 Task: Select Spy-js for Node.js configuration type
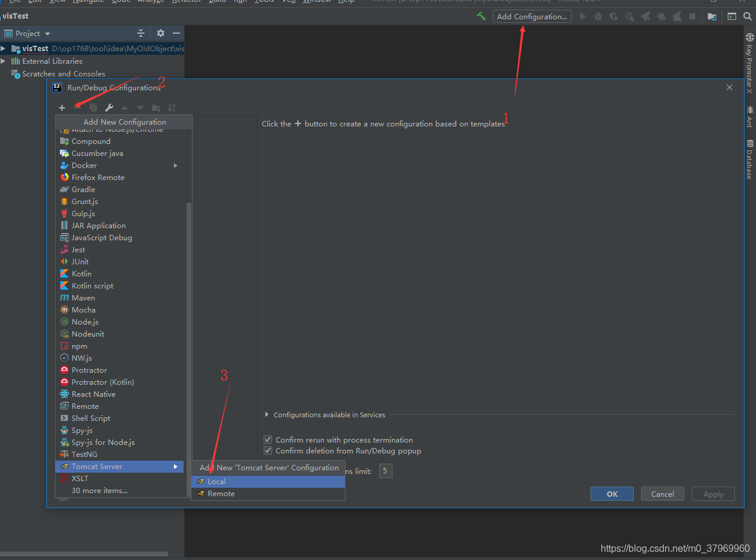120,443
